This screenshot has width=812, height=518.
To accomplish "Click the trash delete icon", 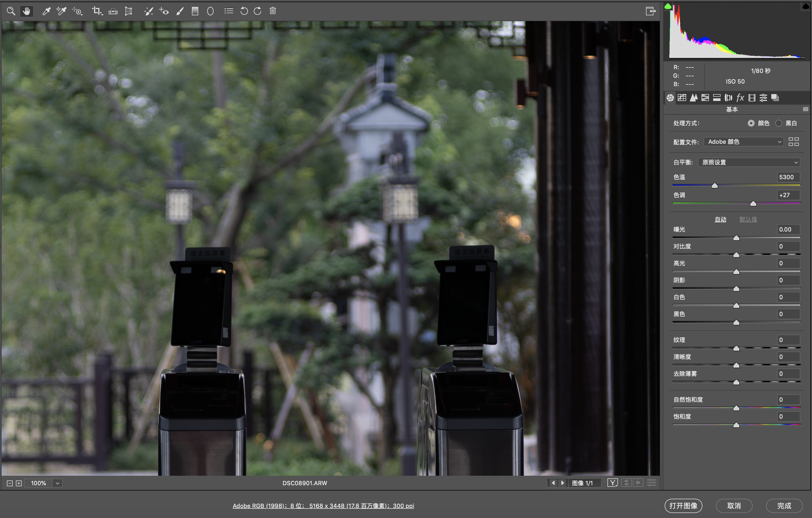I will [273, 11].
